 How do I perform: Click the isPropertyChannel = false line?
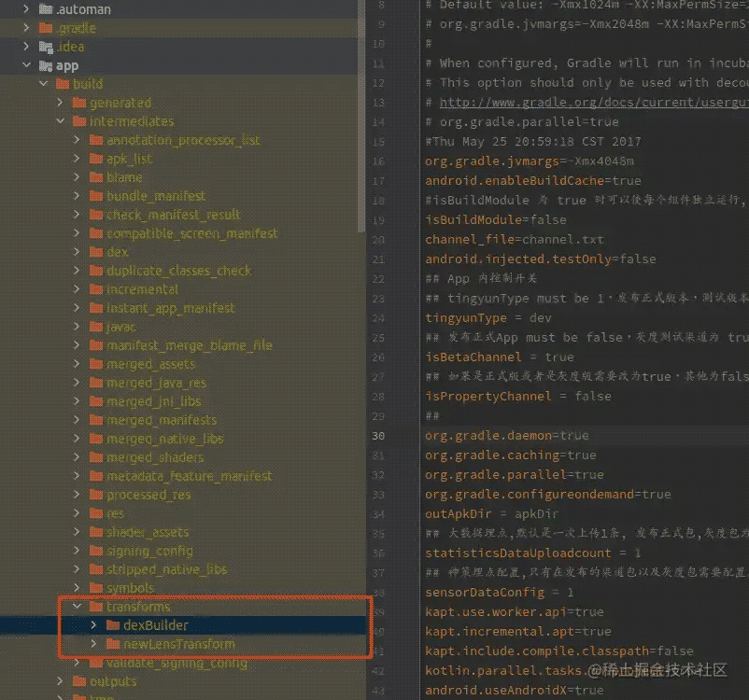[x=518, y=396]
